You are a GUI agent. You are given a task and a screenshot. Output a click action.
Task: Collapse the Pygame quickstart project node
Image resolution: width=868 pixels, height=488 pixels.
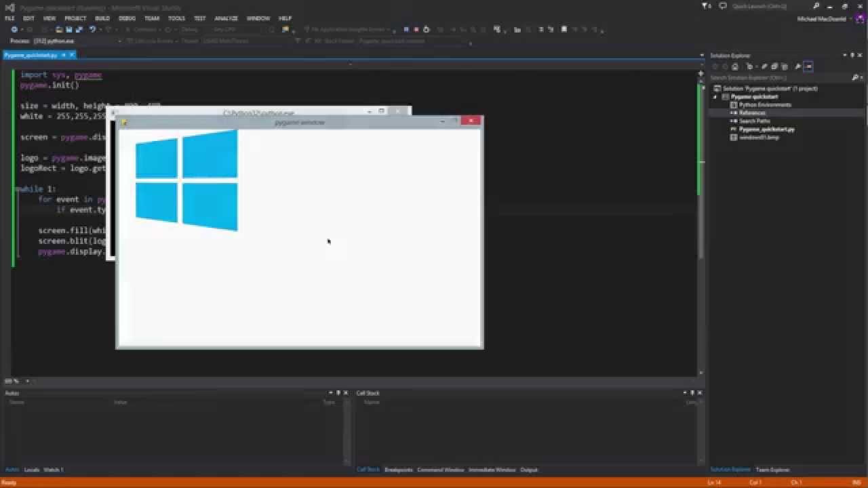click(x=715, y=96)
